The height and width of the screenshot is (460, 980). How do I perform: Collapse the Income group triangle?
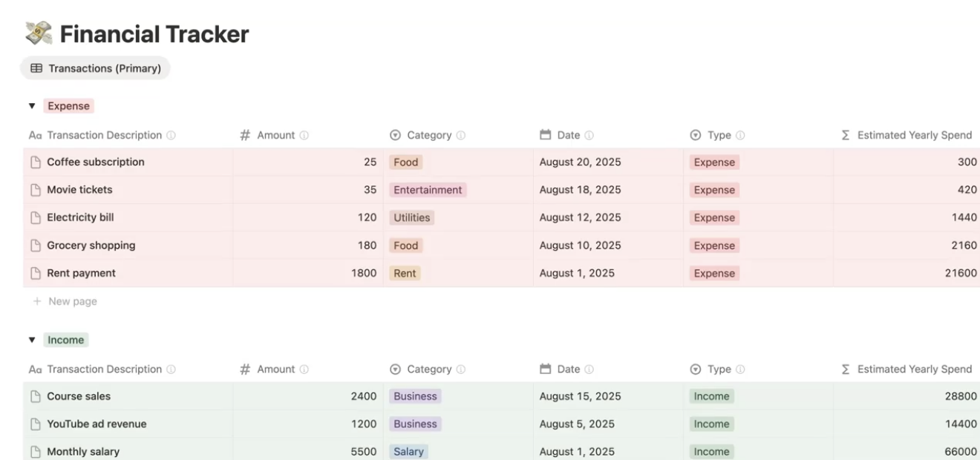click(32, 340)
